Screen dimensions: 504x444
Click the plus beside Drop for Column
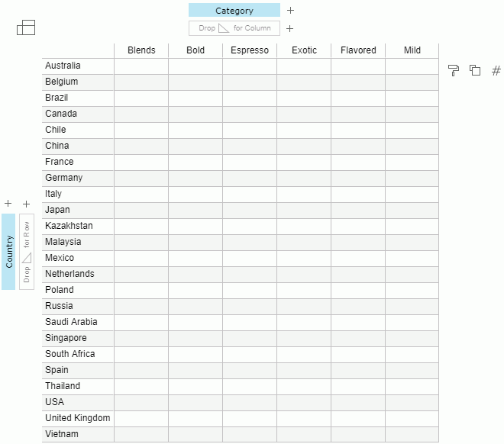click(x=290, y=29)
